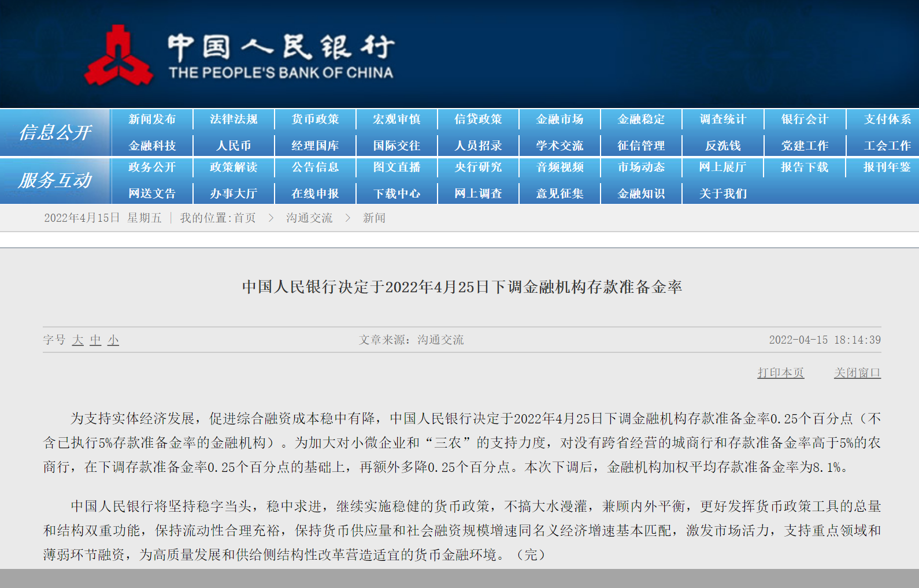
Task: Click the 银行会计 link
Action: click(x=805, y=119)
